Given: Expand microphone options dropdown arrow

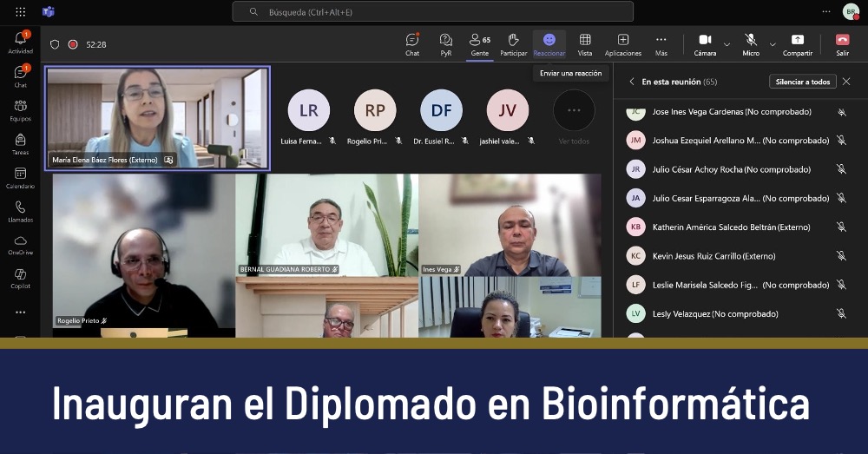Looking at the screenshot, I should 773,44.
